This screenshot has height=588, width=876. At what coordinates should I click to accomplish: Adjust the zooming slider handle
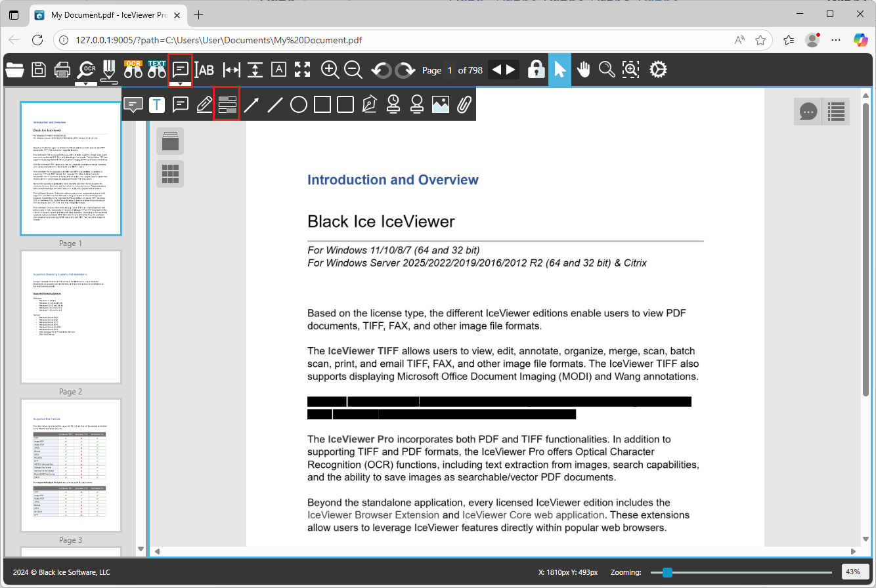668,572
